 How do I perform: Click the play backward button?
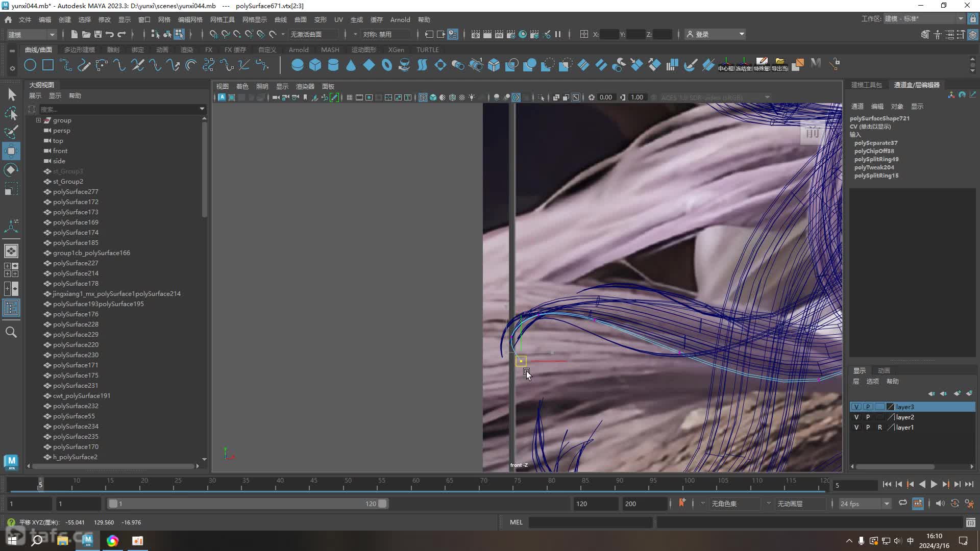click(x=922, y=485)
